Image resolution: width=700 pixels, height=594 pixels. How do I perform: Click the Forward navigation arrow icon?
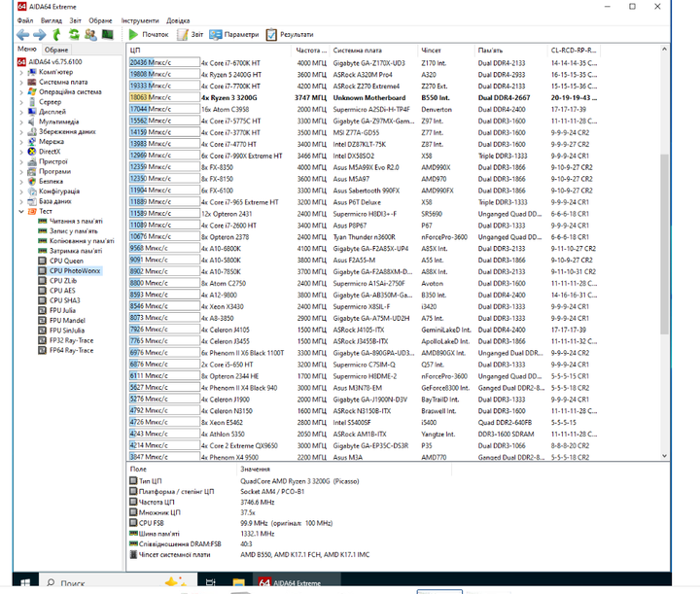tap(39, 34)
